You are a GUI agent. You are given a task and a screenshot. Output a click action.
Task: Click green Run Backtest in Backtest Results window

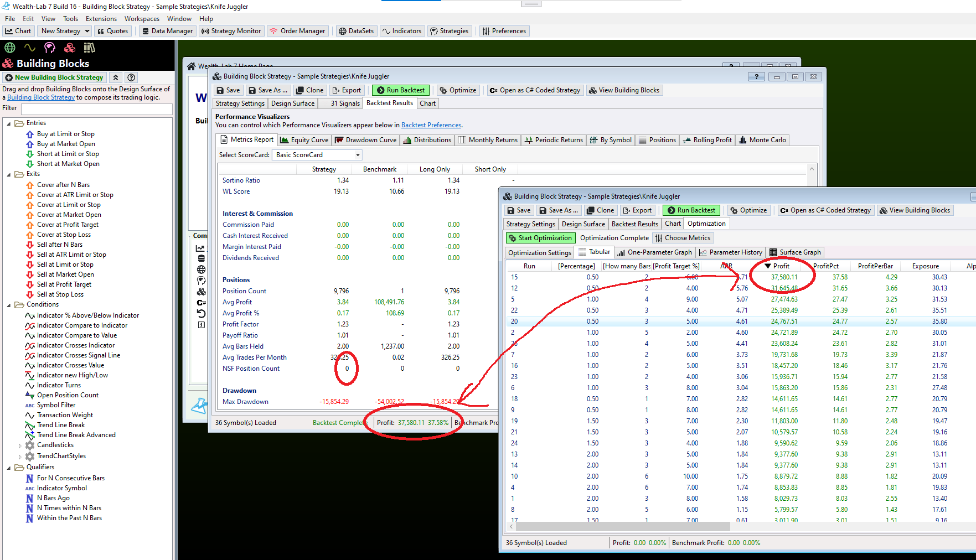point(400,90)
